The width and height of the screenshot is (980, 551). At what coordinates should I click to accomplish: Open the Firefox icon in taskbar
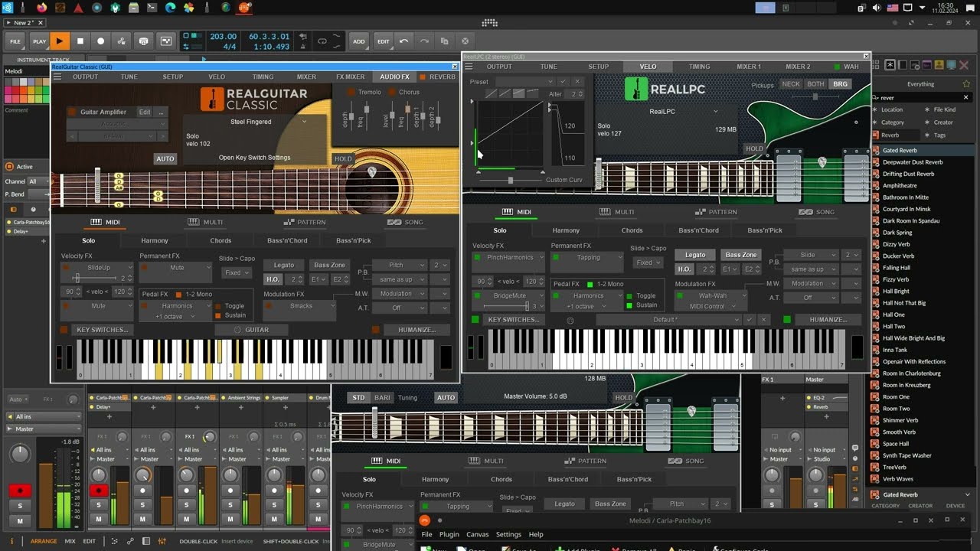41,8
